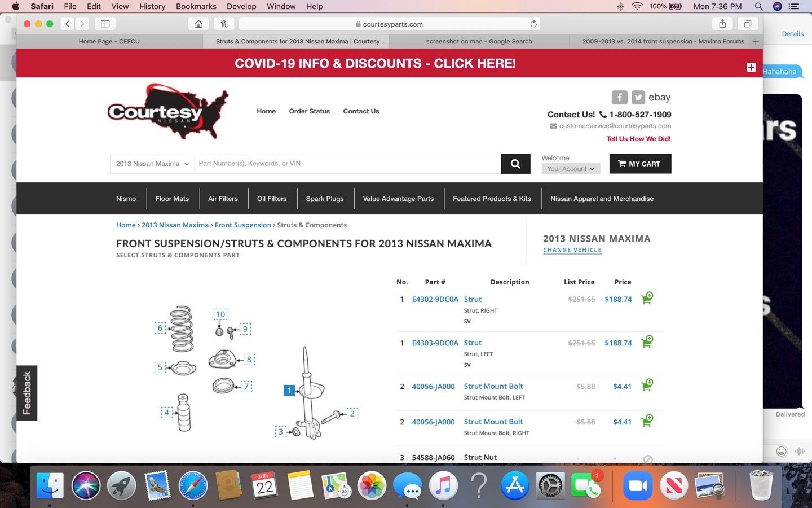This screenshot has height=508, width=812.
Task: Click Safari's Share toolbar icon
Action: point(722,24)
